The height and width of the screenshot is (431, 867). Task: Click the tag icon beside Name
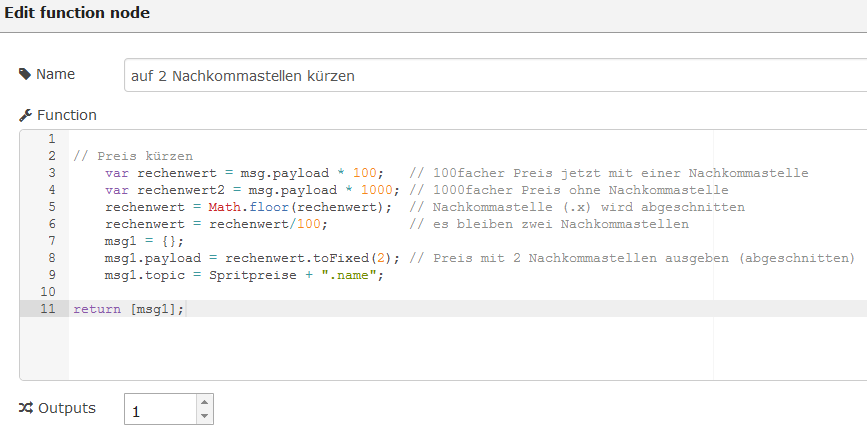point(25,74)
